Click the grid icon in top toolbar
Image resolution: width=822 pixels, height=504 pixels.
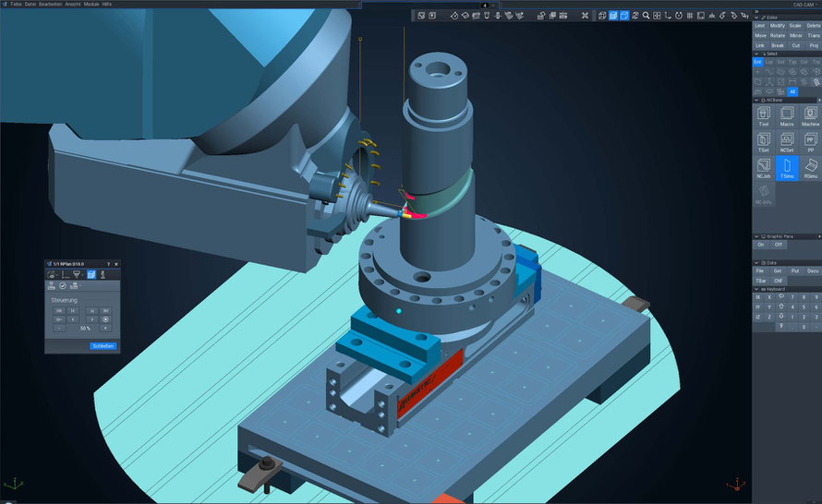(690, 16)
